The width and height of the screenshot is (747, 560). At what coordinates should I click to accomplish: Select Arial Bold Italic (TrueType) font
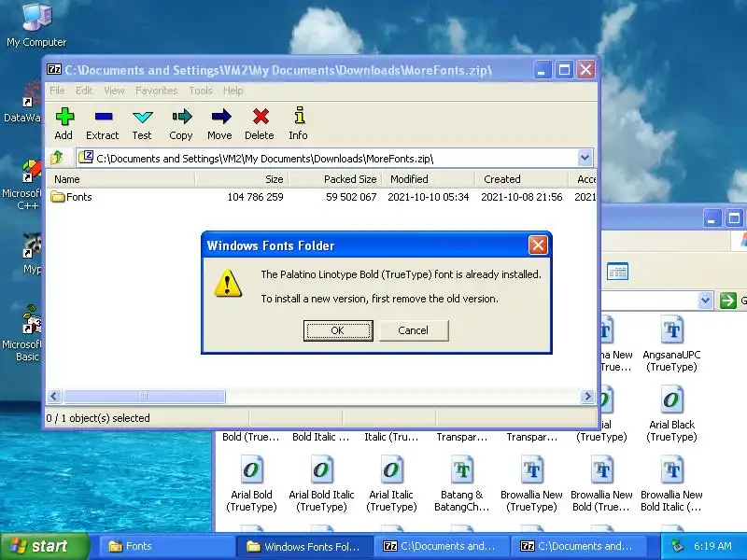point(321,483)
